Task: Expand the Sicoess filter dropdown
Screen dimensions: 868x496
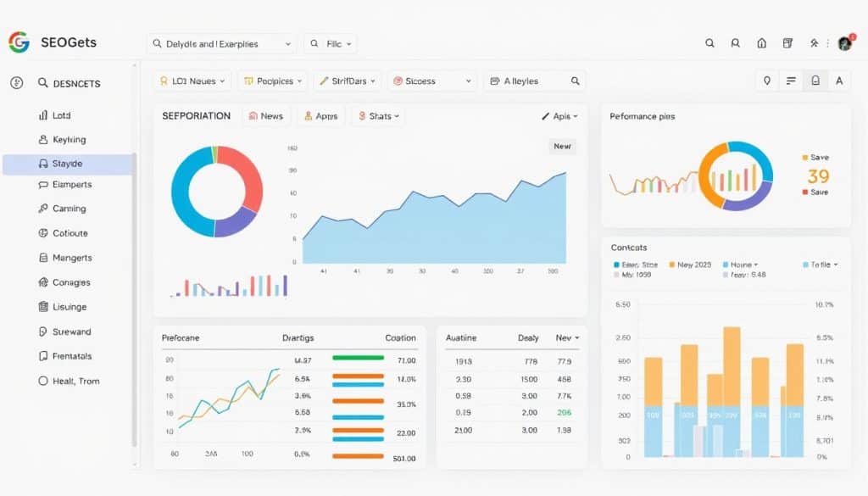Action: click(x=432, y=81)
